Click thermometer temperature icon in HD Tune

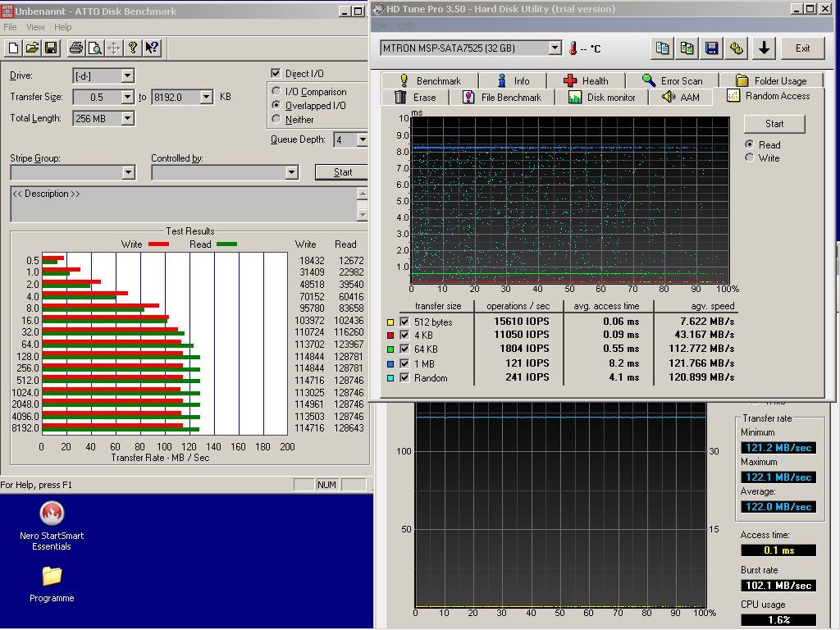click(573, 48)
